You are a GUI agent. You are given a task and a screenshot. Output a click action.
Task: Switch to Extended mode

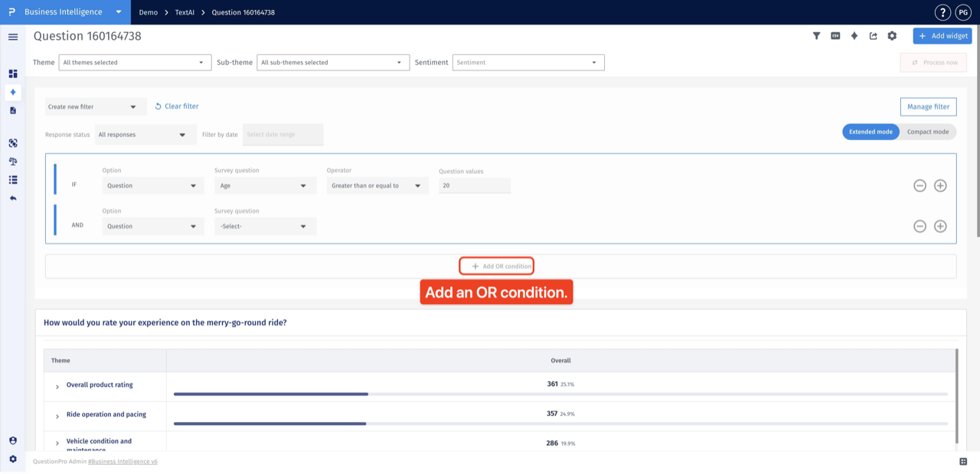pos(871,132)
